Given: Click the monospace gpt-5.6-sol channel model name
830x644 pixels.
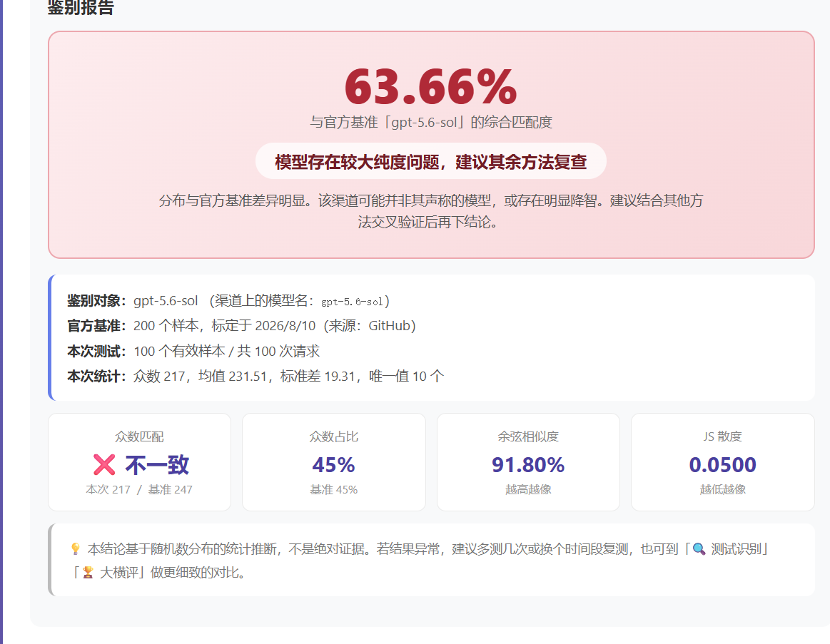Looking at the screenshot, I should pyautogui.click(x=352, y=302).
